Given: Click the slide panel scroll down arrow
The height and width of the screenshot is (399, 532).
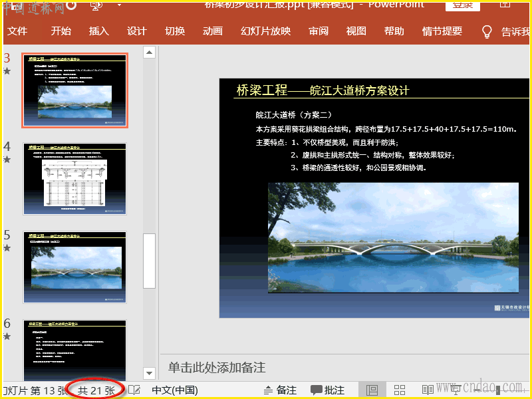Looking at the screenshot, I should (x=149, y=373).
